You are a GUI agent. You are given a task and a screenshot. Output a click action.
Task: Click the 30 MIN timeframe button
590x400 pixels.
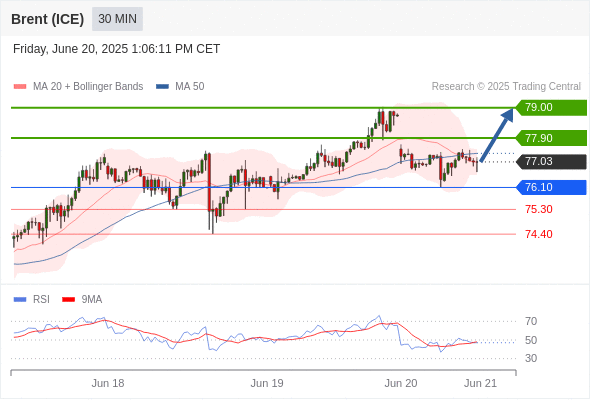(117, 19)
